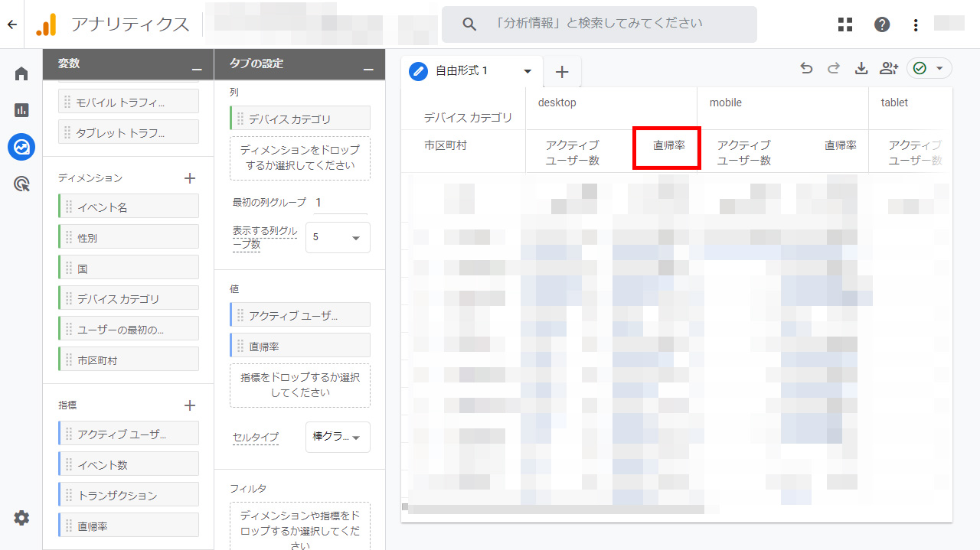Click アクティブ ユーザー数 header under desktop
This screenshot has width=980, height=550.
point(573,153)
